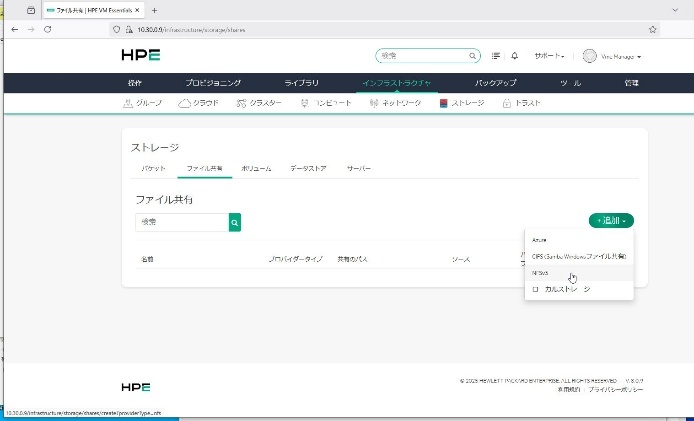This screenshot has height=421, width=694.
Task: Open the notifications bell icon
Action: pos(515,56)
